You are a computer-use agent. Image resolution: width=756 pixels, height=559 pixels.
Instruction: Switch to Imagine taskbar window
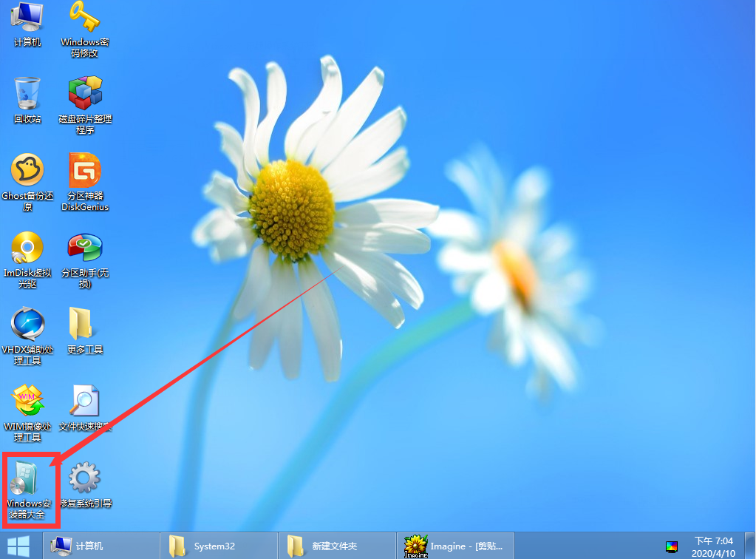point(455,546)
